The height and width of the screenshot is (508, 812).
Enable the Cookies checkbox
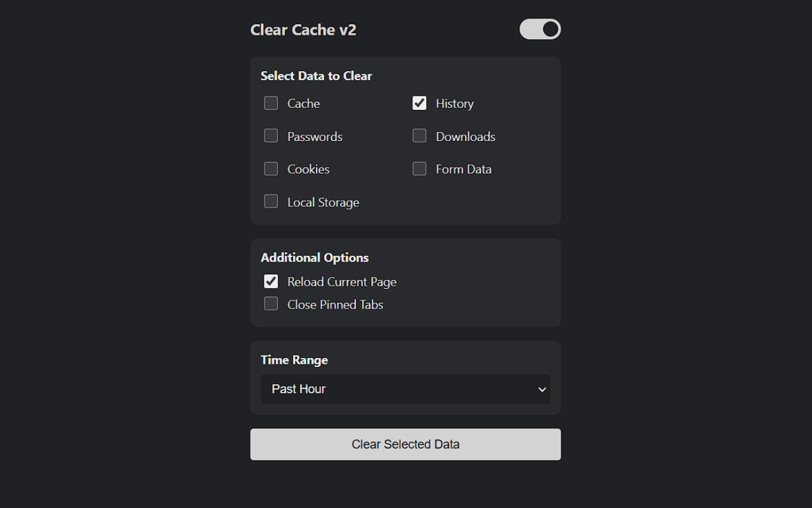pyautogui.click(x=271, y=168)
